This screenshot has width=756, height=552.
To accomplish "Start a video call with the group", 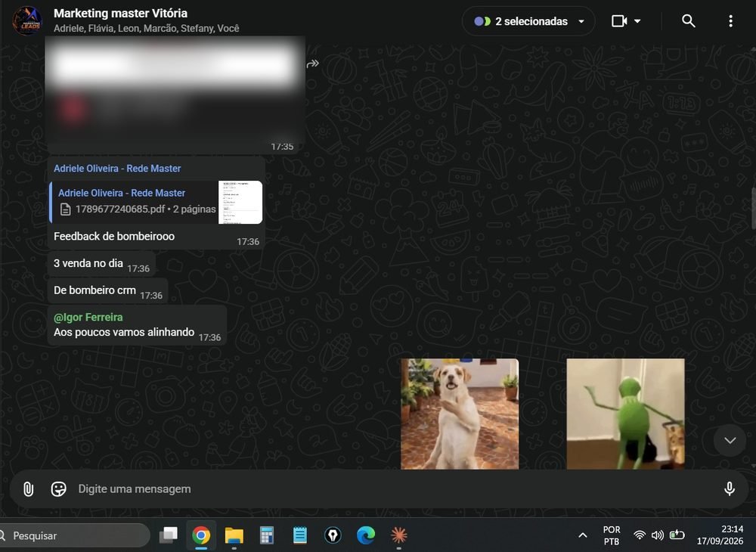I will (619, 21).
